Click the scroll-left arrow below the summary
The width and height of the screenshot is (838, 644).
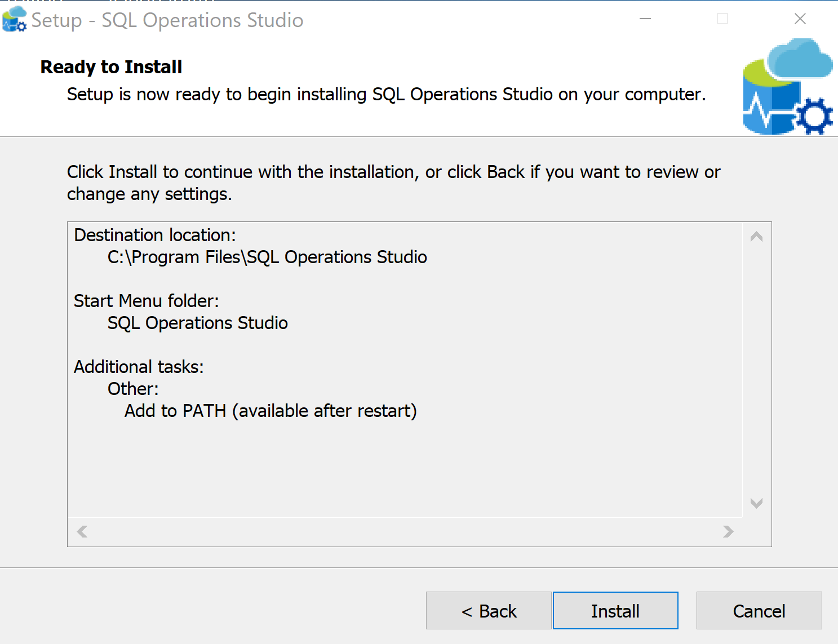82,531
